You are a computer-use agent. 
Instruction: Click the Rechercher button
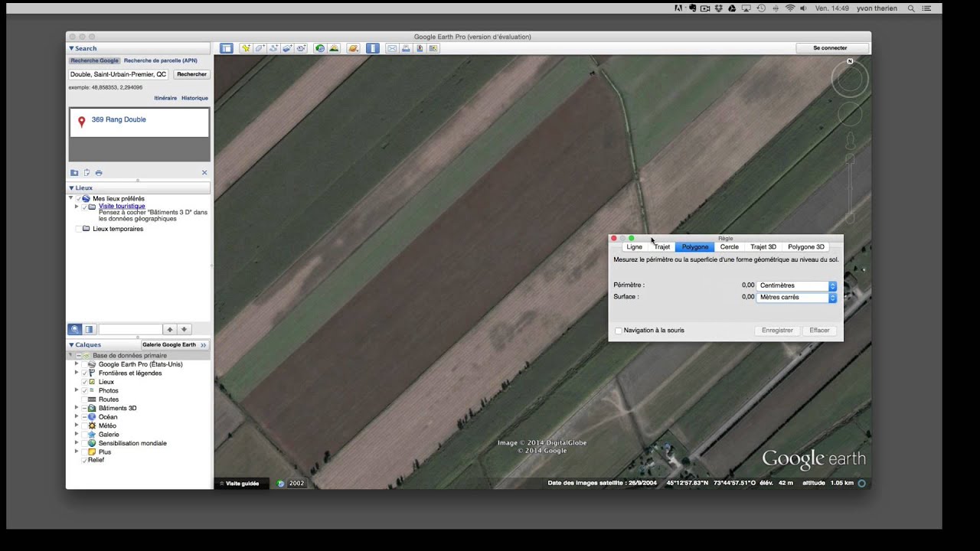click(x=191, y=74)
